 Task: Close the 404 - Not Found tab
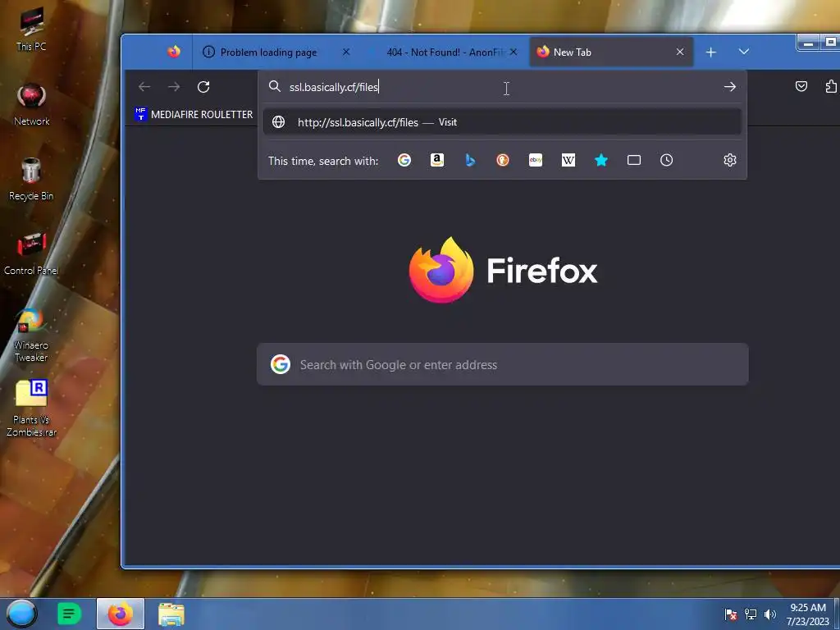point(514,52)
